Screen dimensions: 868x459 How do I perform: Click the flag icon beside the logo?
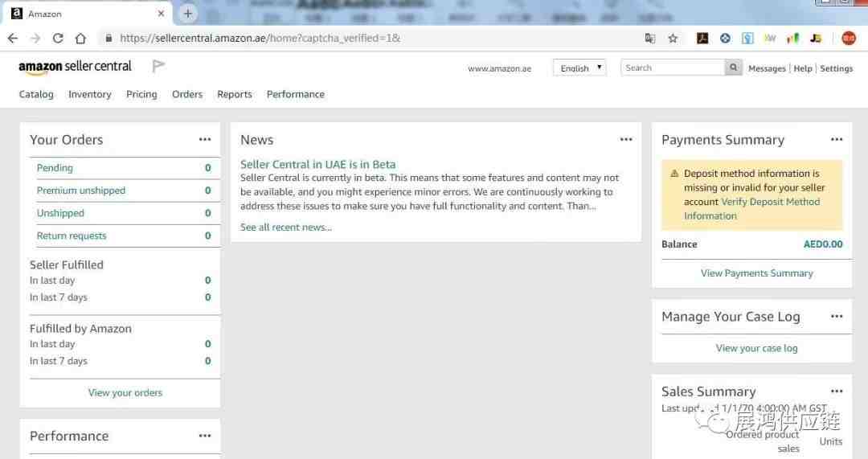[x=158, y=66]
